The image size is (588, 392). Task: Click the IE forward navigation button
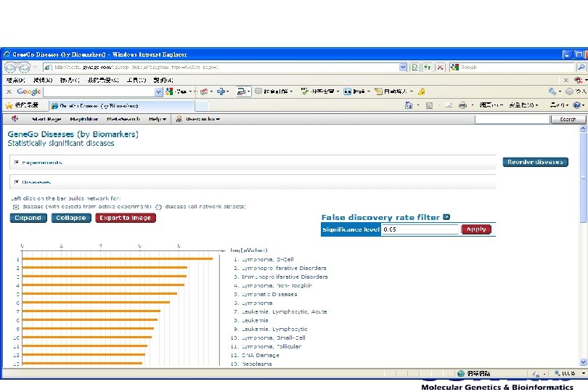(25, 67)
